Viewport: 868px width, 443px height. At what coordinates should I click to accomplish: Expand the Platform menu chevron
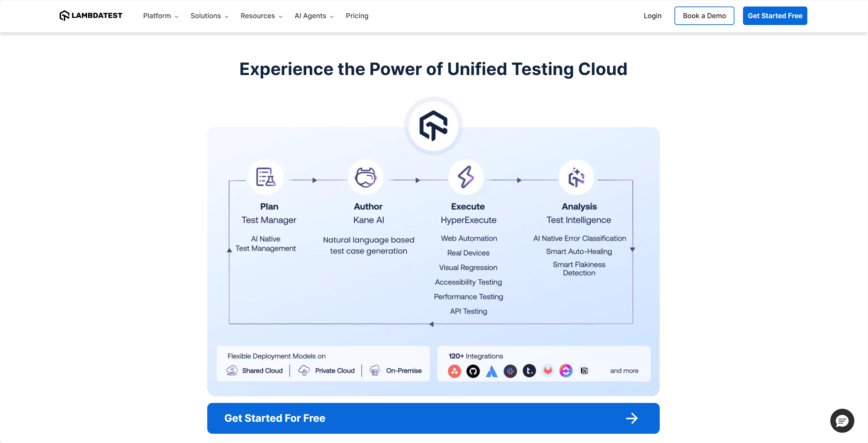(x=176, y=16)
